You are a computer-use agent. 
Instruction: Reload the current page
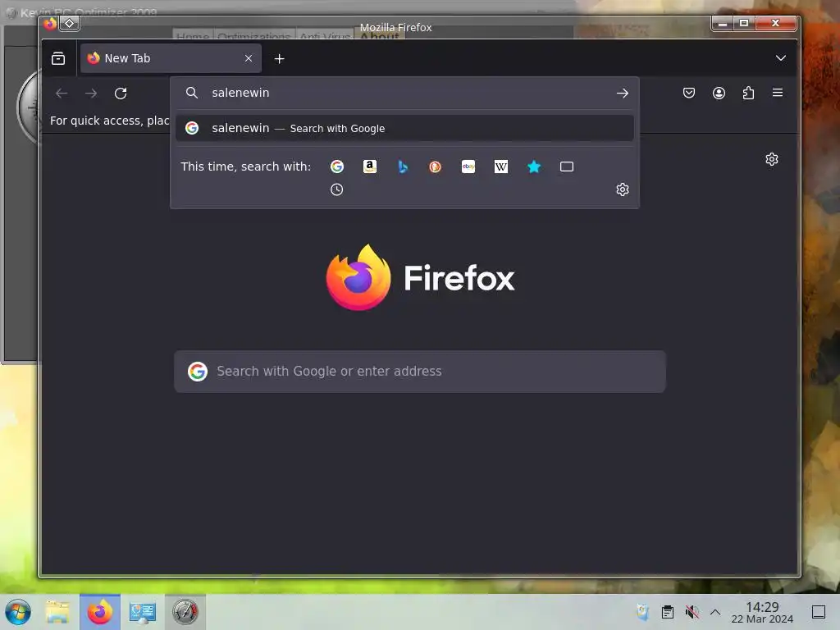pos(121,94)
